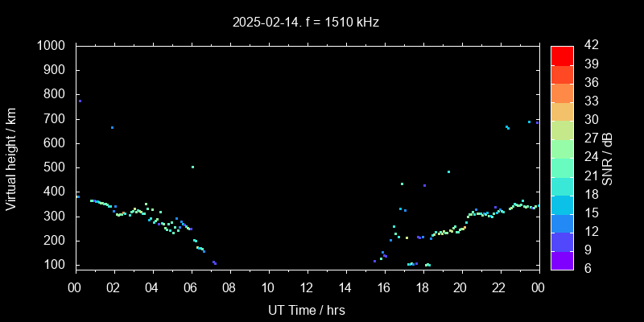Click the '22' tick label on the time axis
The image size is (644, 322).
tap(499, 287)
